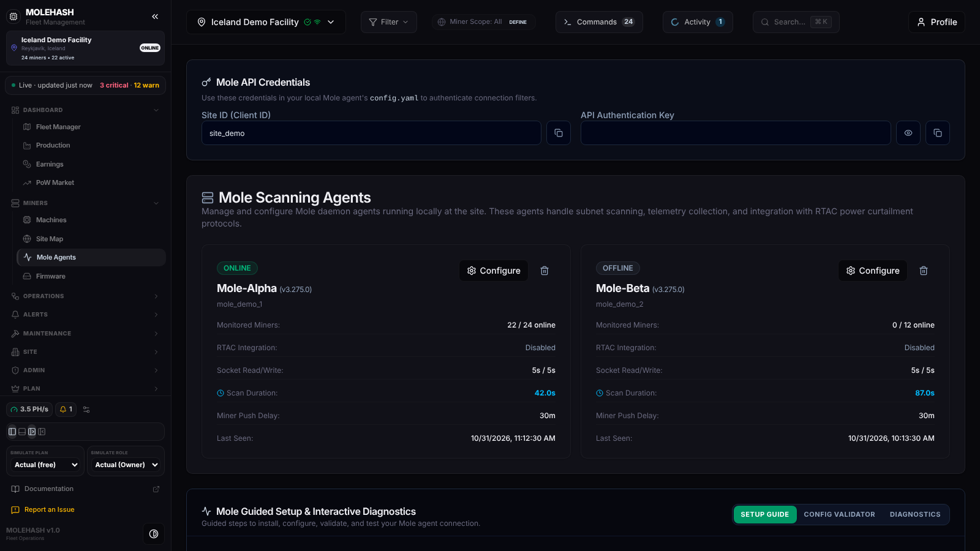
Task: Configure the Mole-Beta agent
Action: 873,271
